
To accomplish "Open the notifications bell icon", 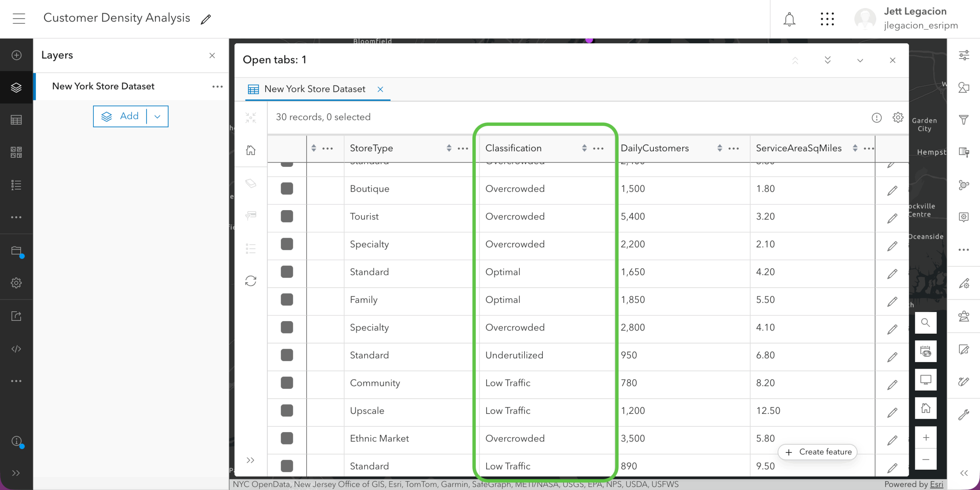I will tap(789, 19).
